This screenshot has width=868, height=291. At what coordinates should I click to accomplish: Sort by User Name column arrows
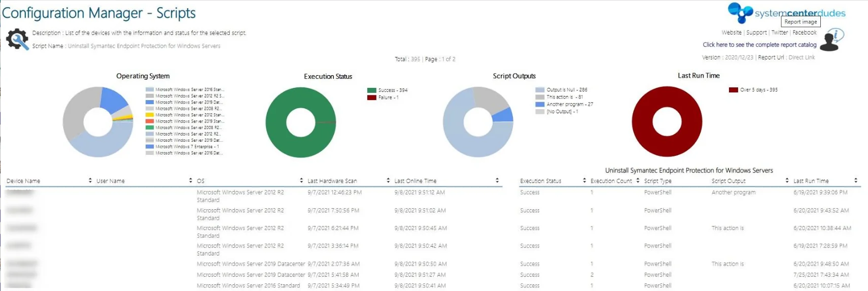[191, 180]
